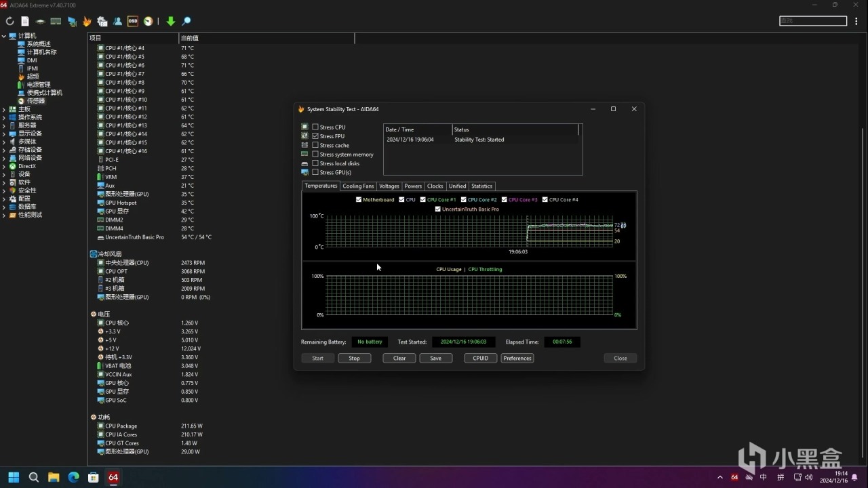The image size is (868, 488).
Task: Click the Refresh toolbar icon
Action: point(9,22)
